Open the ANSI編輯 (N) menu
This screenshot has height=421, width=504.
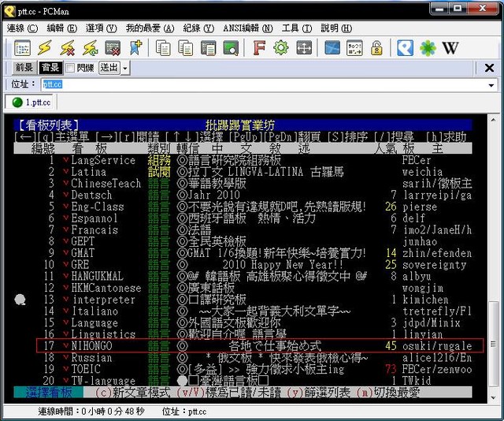pos(248,28)
